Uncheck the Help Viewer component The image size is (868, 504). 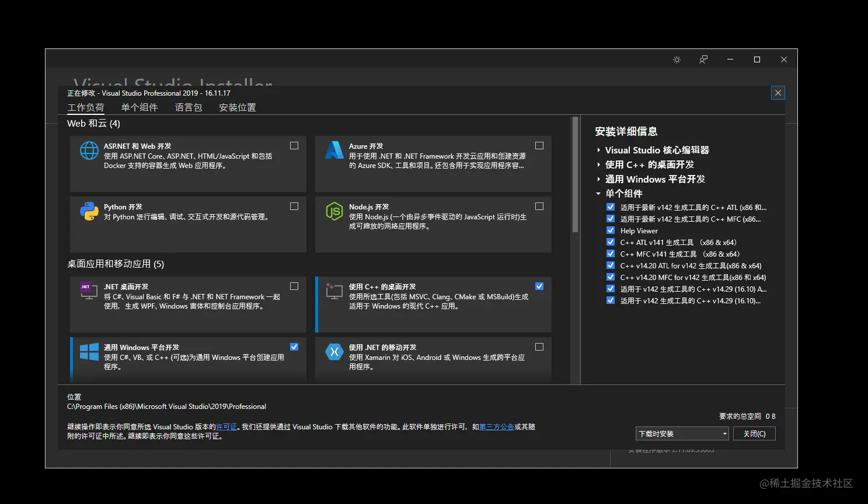611,230
